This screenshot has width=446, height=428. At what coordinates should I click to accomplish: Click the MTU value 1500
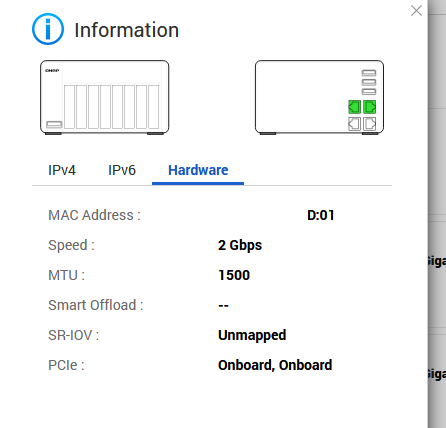pyautogui.click(x=234, y=275)
